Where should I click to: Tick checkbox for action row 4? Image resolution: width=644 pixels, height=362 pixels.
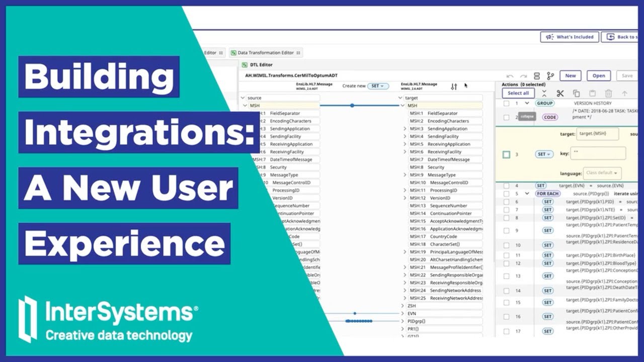tap(506, 186)
